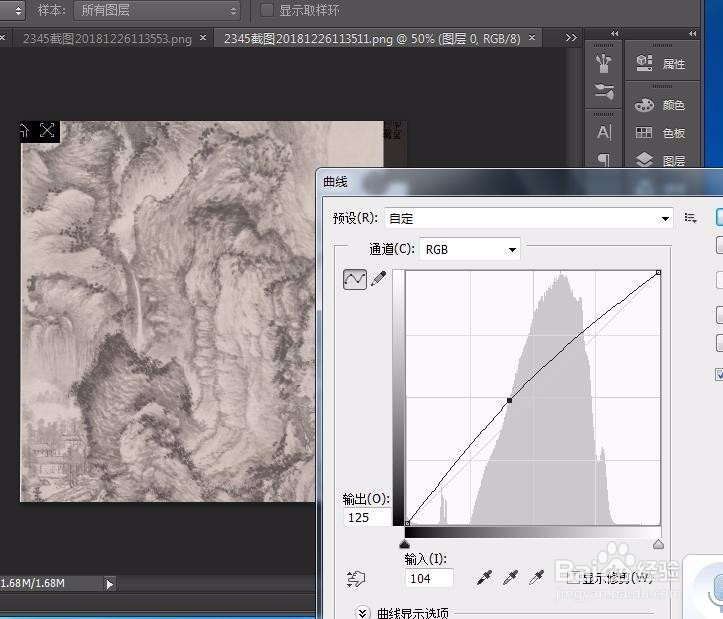Select the bottom-left curve endpoint
Screen dimensions: 723x619
(407, 523)
